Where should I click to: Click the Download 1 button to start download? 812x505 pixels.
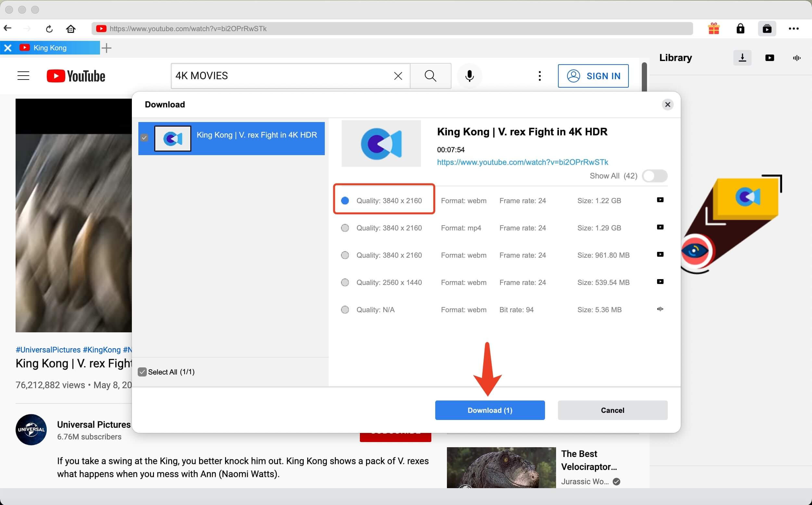tap(489, 410)
